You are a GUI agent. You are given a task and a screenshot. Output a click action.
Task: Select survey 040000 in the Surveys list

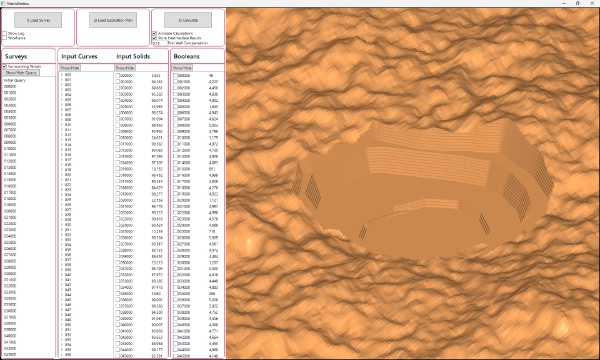pos(10,336)
